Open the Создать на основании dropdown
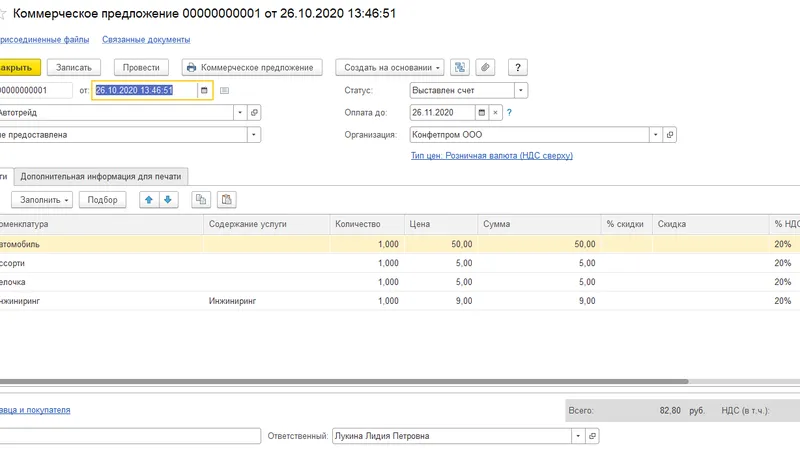The height and width of the screenshot is (450, 800). [390, 67]
